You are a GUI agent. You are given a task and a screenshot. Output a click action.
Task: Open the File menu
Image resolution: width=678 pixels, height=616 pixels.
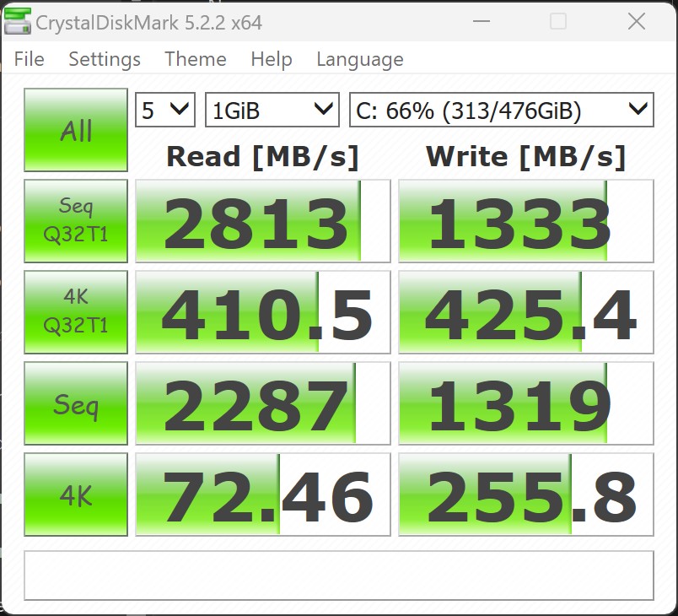(x=29, y=59)
